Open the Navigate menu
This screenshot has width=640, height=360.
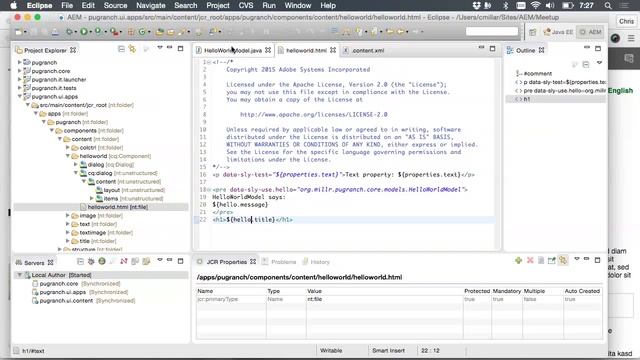tap(151, 5)
